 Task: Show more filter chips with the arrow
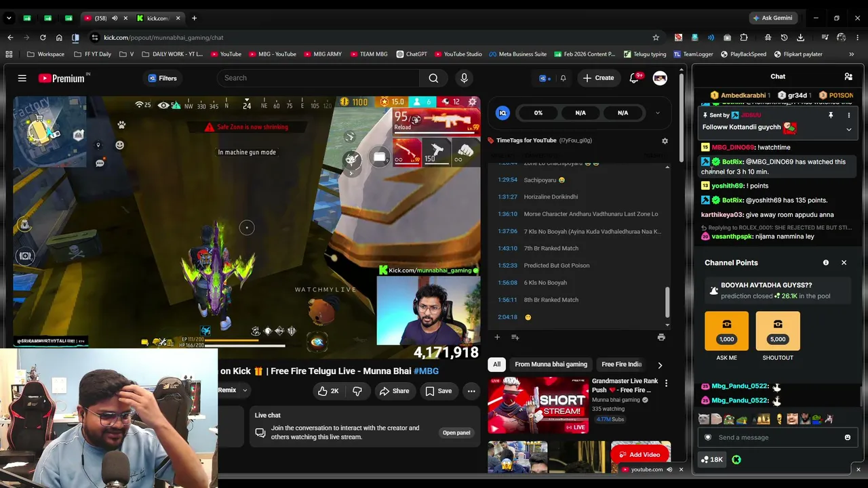pyautogui.click(x=660, y=365)
